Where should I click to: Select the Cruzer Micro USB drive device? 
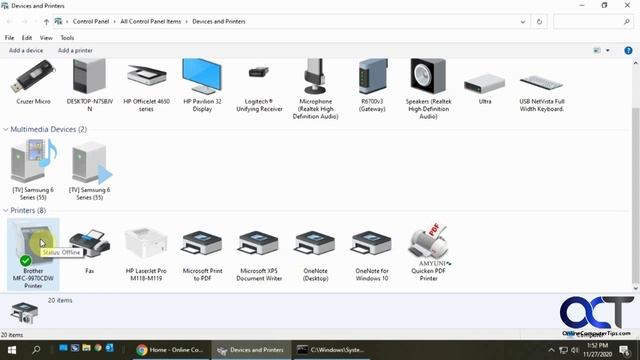click(33, 82)
